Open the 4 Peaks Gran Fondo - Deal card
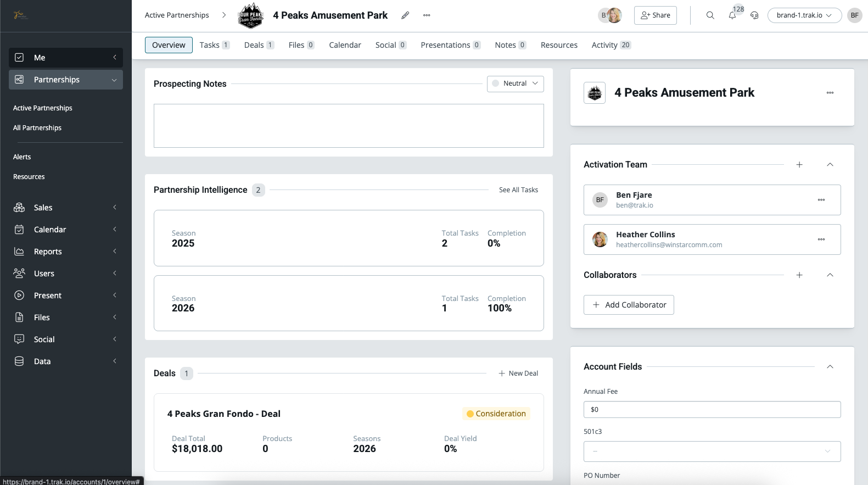The height and width of the screenshot is (485, 868). click(349, 432)
